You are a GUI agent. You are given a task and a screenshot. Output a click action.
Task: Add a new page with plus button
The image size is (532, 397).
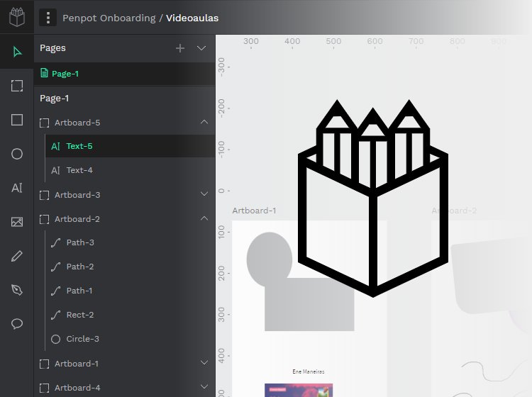(180, 48)
